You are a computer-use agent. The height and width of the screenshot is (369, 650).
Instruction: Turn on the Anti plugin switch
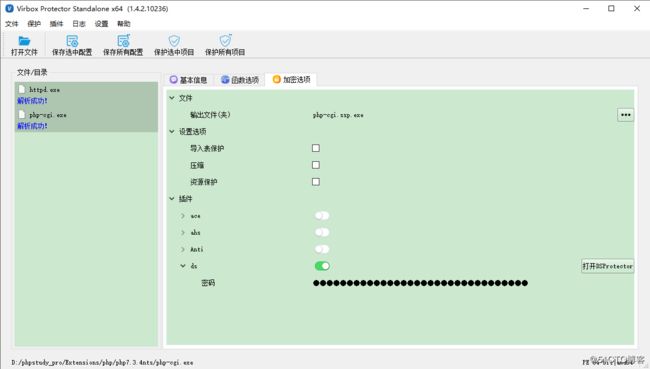322,249
